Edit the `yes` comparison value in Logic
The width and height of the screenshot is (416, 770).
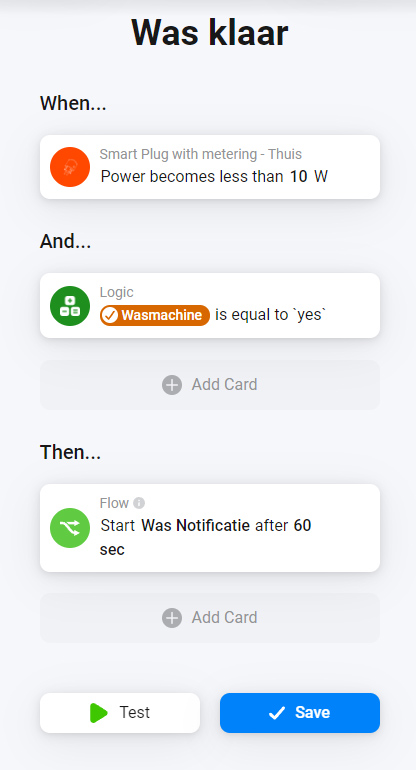[x=312, y=315]
